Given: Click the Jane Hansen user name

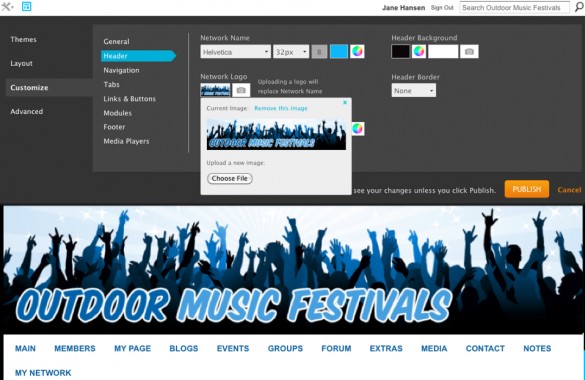Looking at the screenshot, I should point(403,7).
